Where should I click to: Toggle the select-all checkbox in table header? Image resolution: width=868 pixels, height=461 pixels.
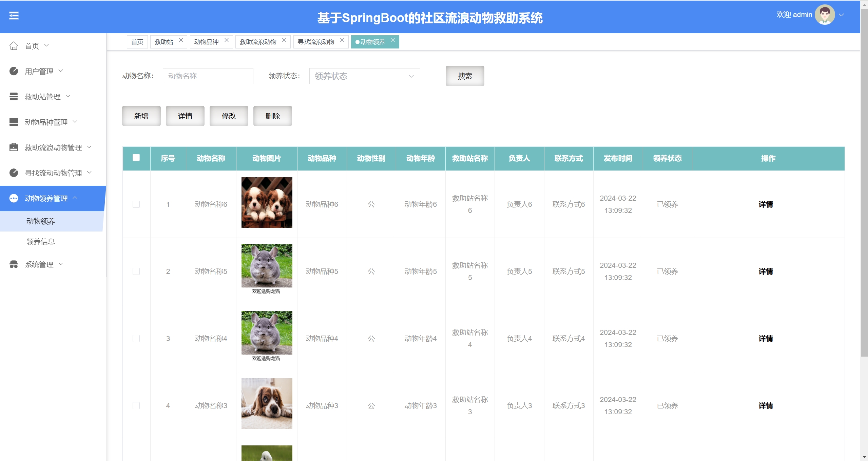136,158
